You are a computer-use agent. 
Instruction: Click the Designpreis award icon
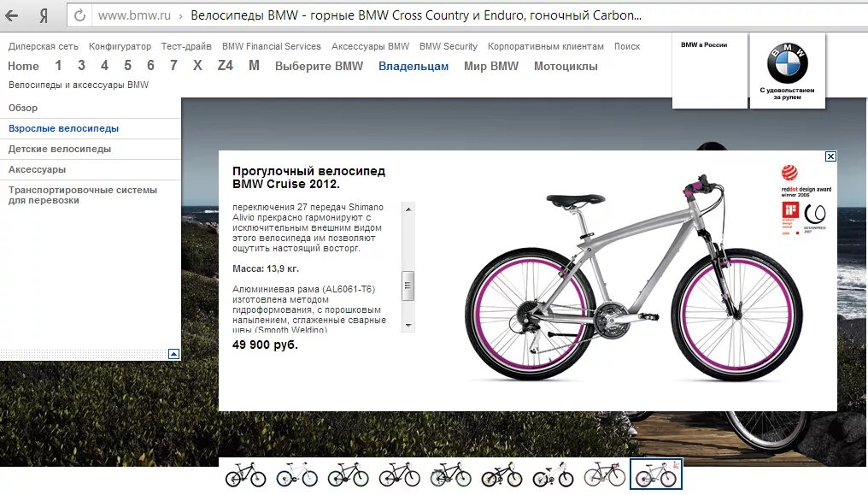(815, 218)
